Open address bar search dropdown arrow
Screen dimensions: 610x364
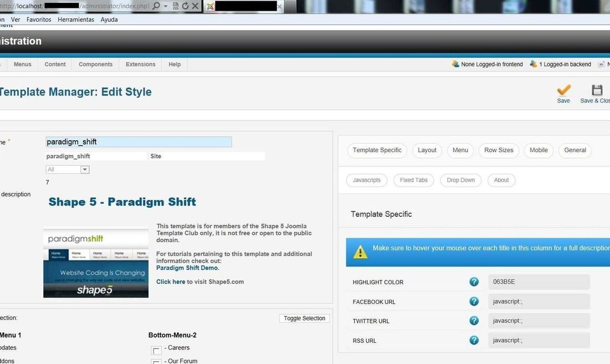tap(166, 6)
